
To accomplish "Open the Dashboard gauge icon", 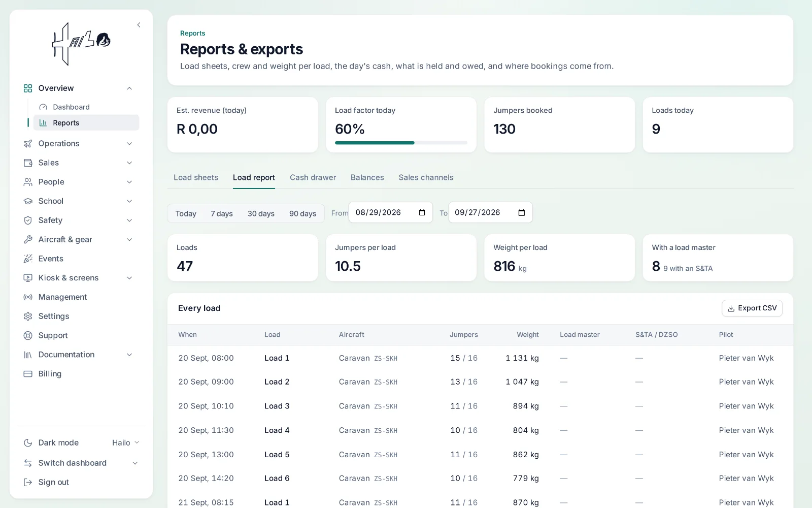I will coord(43,107).
